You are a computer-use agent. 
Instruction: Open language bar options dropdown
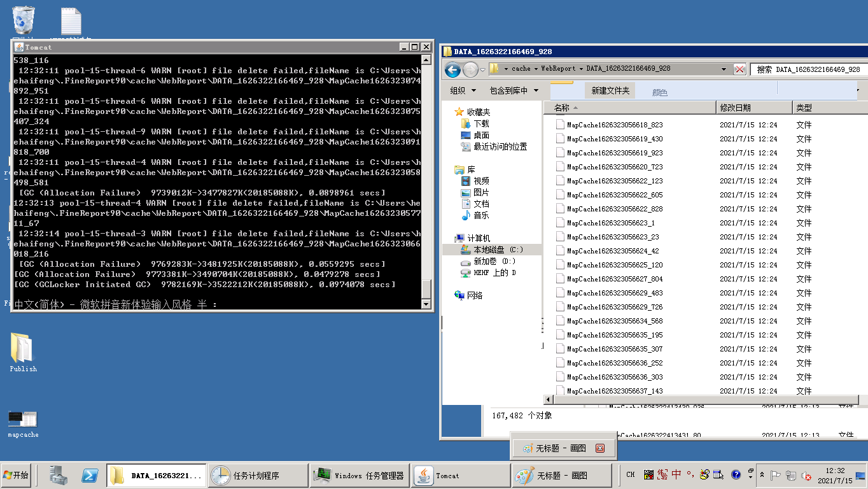point(751,477)
